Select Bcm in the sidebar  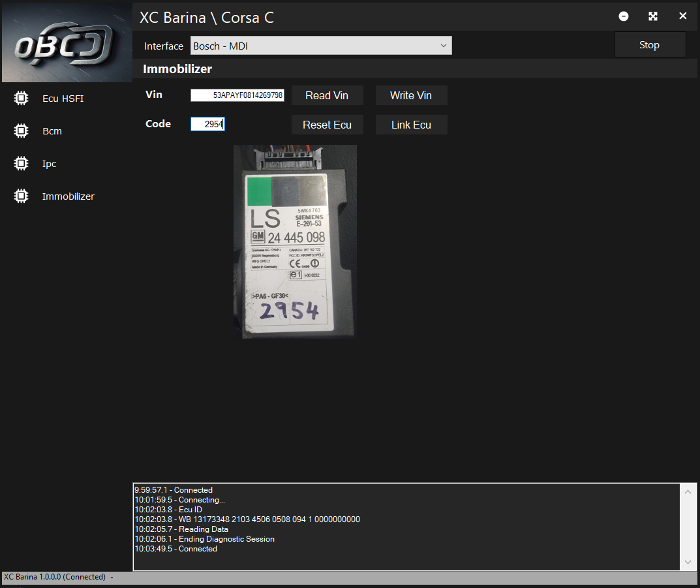coord(52,131)
